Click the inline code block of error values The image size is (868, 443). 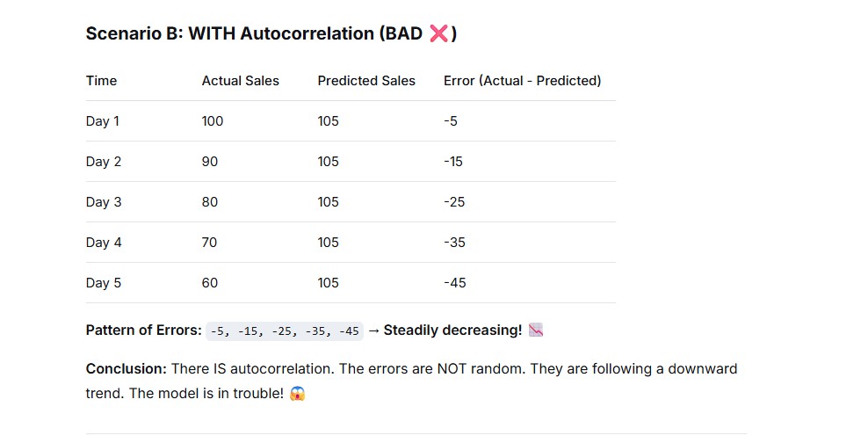[x=285, y=331]
